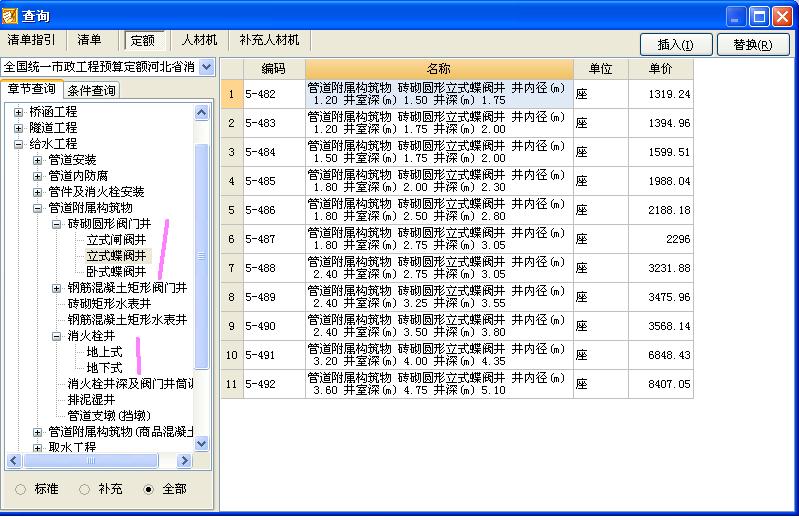Click the price cell 2296
799x520 pixels.
(661, 239)
